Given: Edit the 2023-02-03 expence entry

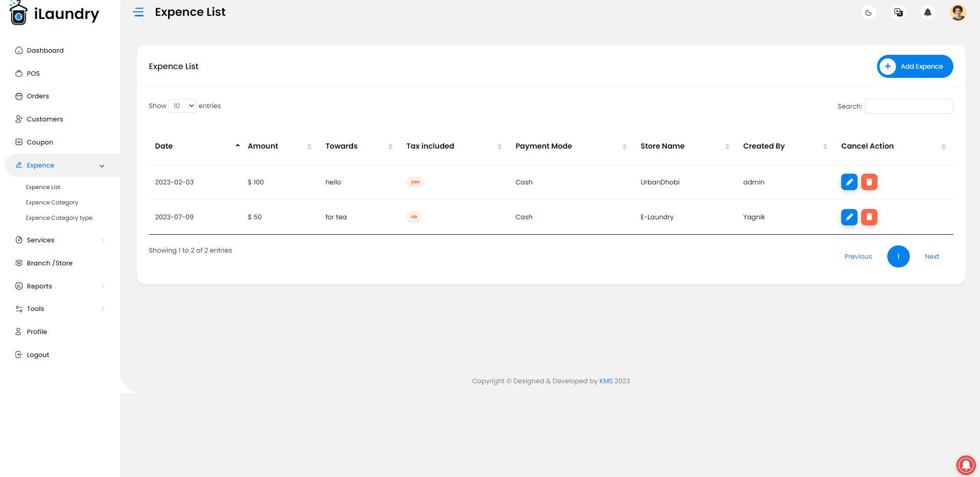Looking at the screenshot, I should pyautogui.click(x=849, y=182).
